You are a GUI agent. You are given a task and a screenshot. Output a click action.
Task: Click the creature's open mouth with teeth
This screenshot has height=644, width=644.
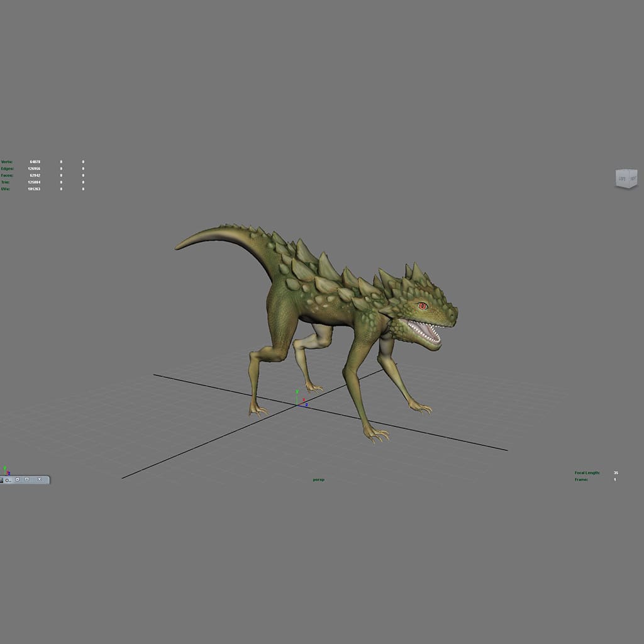(x=423, y=331)
